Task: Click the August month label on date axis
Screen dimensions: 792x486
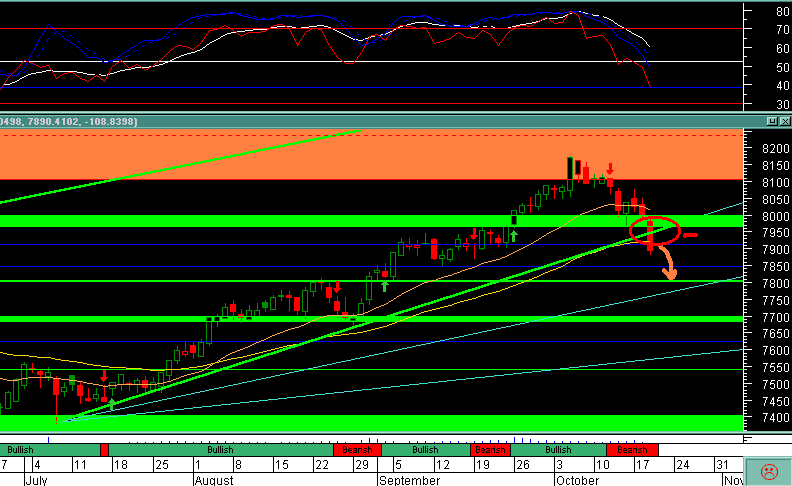Action: (214, 479)
